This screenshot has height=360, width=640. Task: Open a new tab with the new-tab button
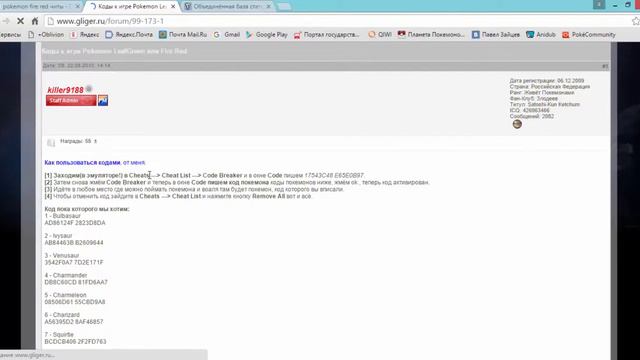tap(284, 7)
